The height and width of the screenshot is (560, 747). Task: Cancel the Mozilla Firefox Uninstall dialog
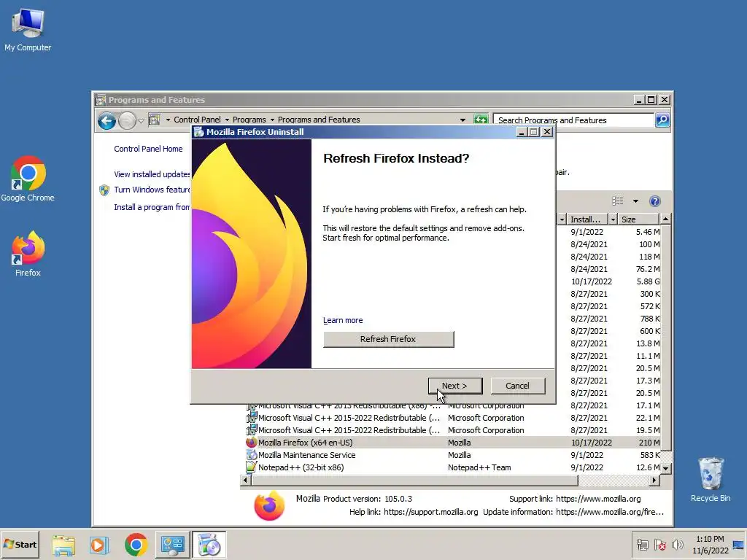click(x=517, y=386)
